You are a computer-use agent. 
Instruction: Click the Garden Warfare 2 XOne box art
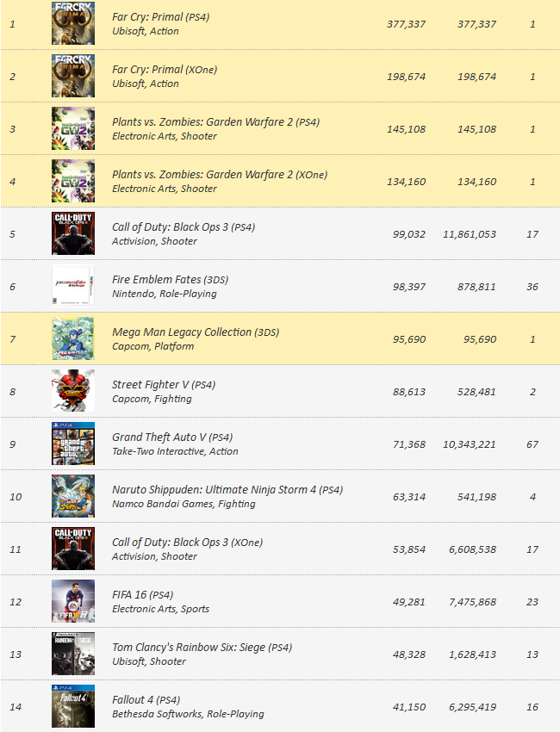tap(73, 181)
